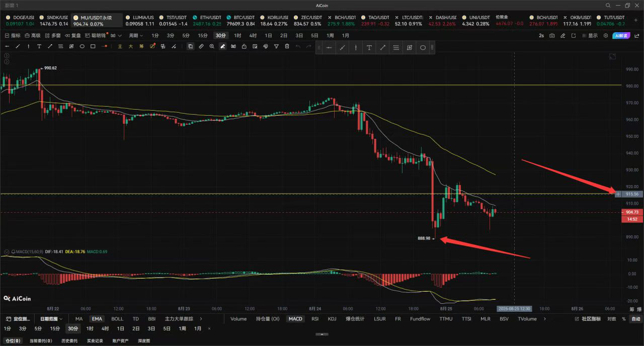Image resolution: width=644 pixels, height=346 pixels.
Task: Click the pencil edit icon near 2s
Action: [x=562, y=36]
